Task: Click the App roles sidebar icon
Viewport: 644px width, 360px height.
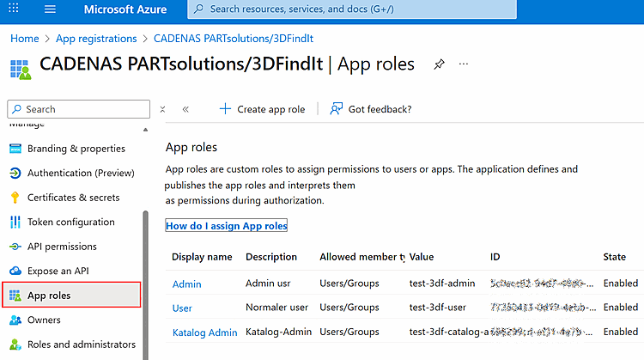Action: [15, 296]
